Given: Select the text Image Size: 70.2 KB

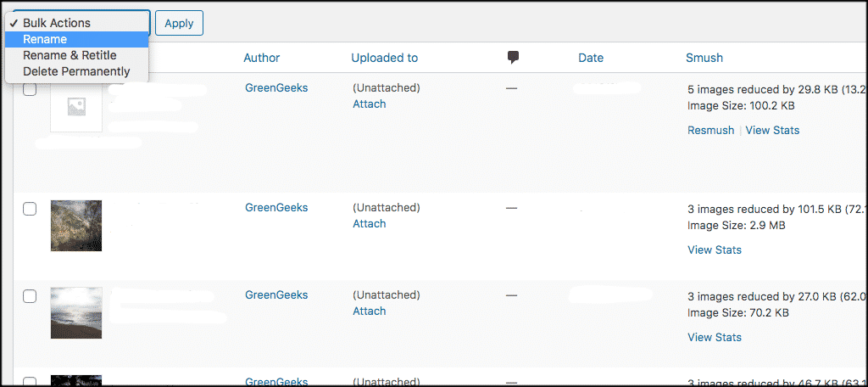Looking at the screenshot, I should coord(738,312).
